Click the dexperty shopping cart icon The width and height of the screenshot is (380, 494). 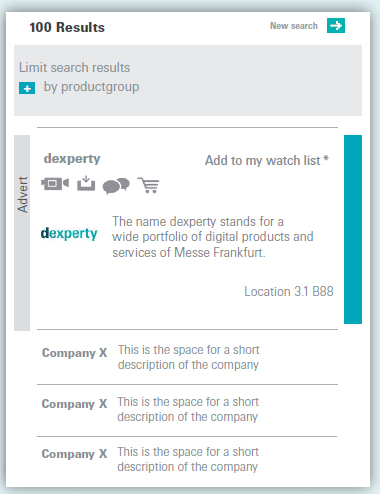click(x=148, y=185)
